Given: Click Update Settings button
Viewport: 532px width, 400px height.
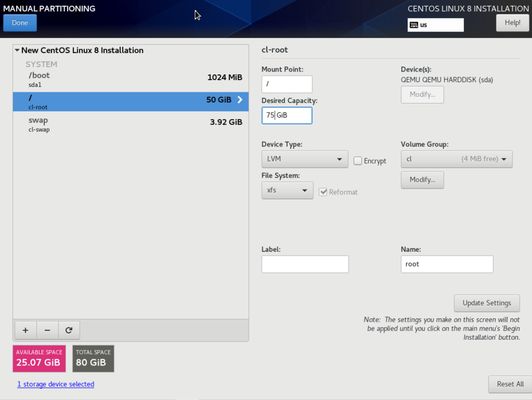Looking at the screenshot, I should point(487,303).
